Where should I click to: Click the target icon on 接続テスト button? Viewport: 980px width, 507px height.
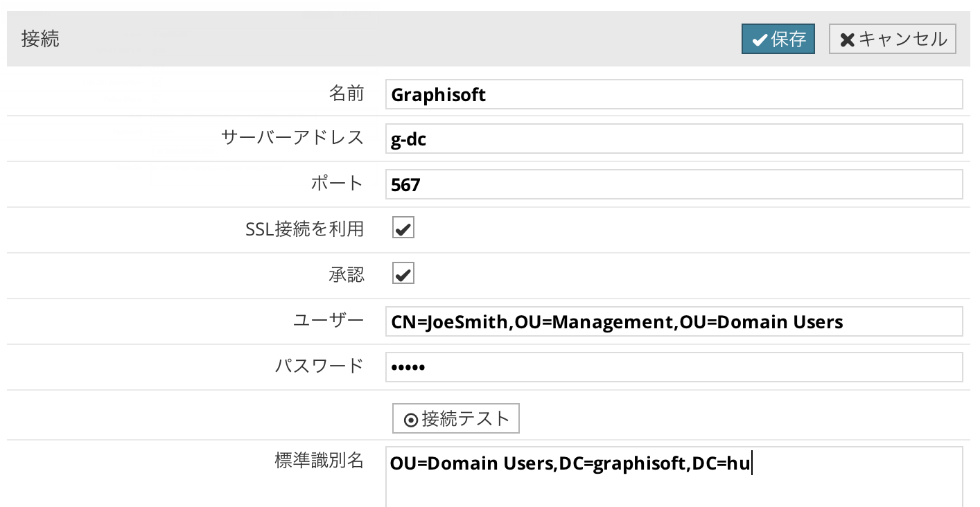(x=411, y=420)
